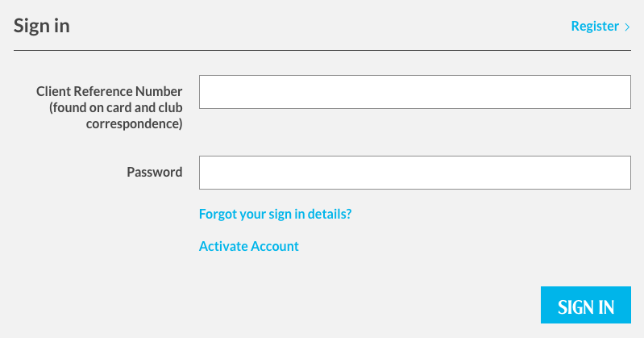Image resolution: width=644 pixels, height=338 pixels.
Task: Click the right arrow next to Register
Action: pyautogui.click(x=627, y=27)
